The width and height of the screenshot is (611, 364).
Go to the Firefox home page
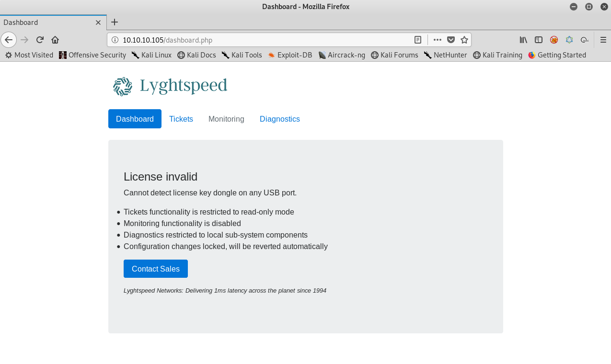click(x=55, y=40)
